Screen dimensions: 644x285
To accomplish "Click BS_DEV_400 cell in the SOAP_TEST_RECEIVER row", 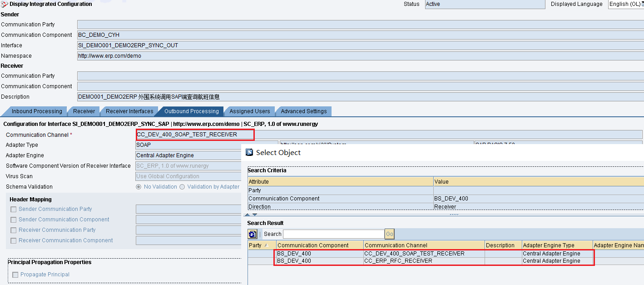I will (320, 254).
